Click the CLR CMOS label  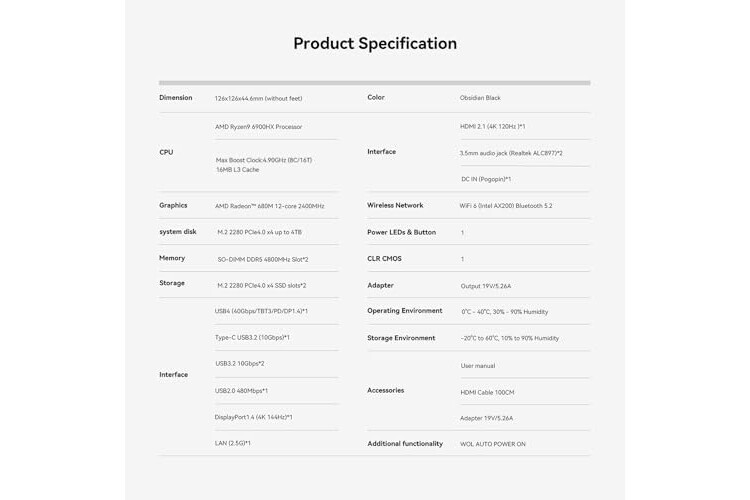384,258
